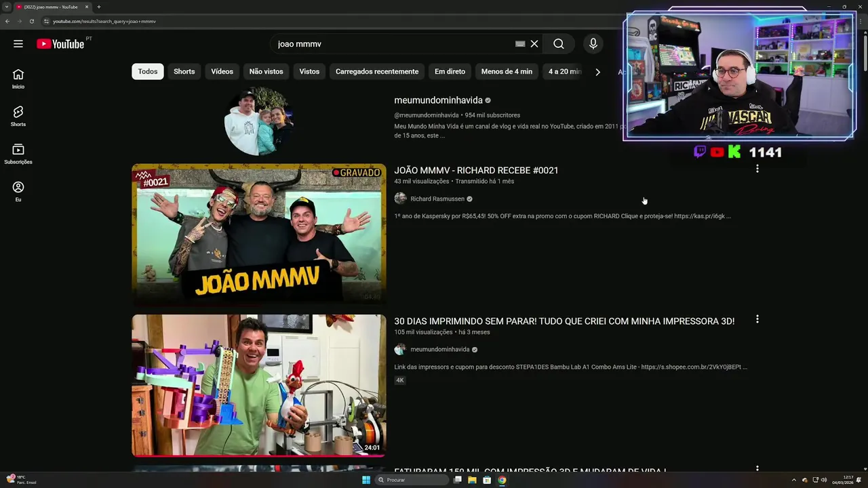Open a new browser tab
The width and height of the screenshot is (868, 488).
98,7
